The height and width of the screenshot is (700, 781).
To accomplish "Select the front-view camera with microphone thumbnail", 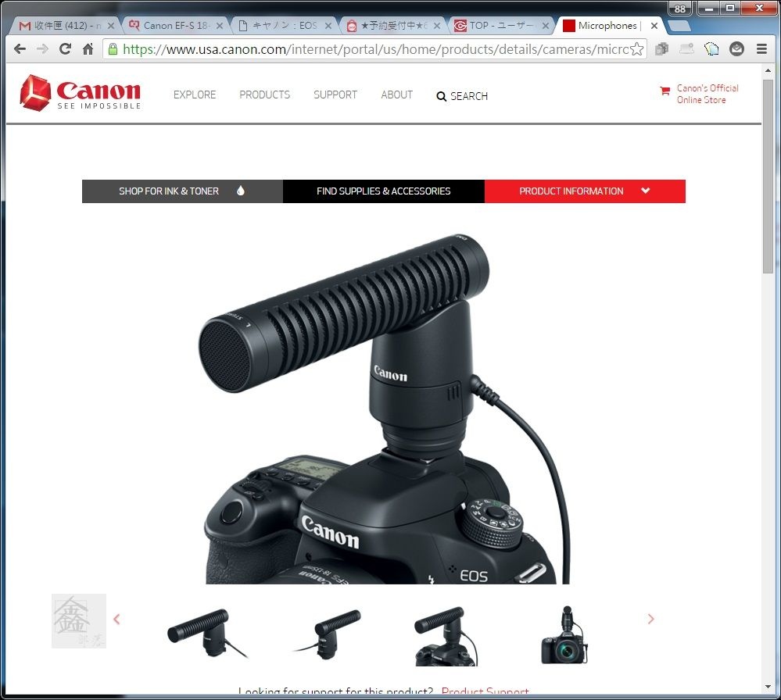I will tap(565, 635).
